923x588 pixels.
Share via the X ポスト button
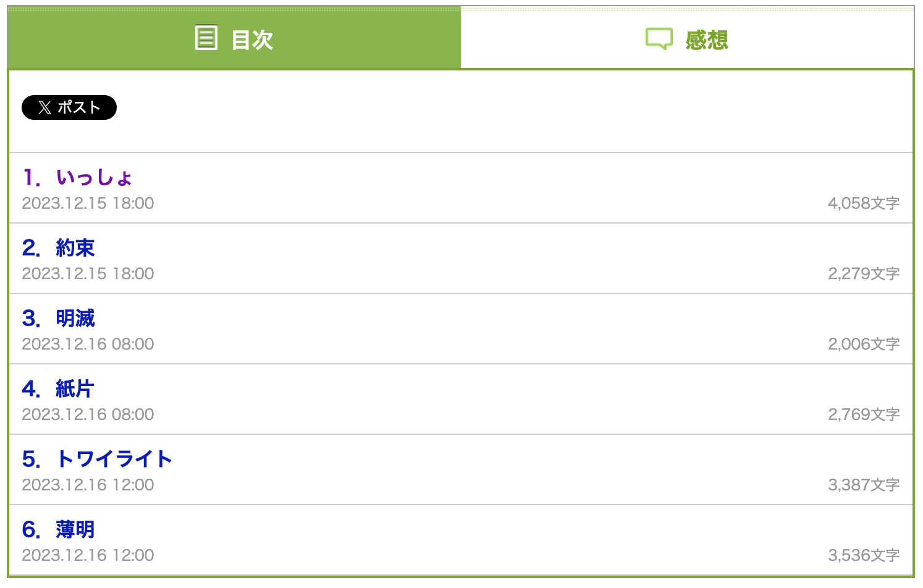click(x=69, y=107)
